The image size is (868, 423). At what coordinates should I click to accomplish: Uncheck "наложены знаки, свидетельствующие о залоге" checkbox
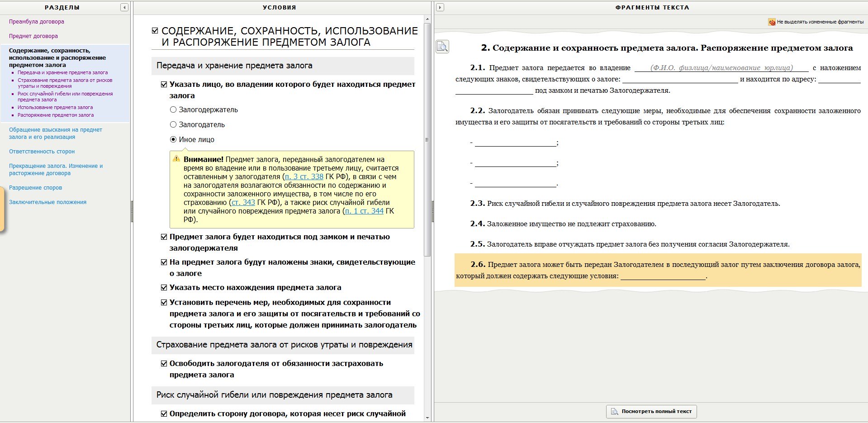coord(164,262)
